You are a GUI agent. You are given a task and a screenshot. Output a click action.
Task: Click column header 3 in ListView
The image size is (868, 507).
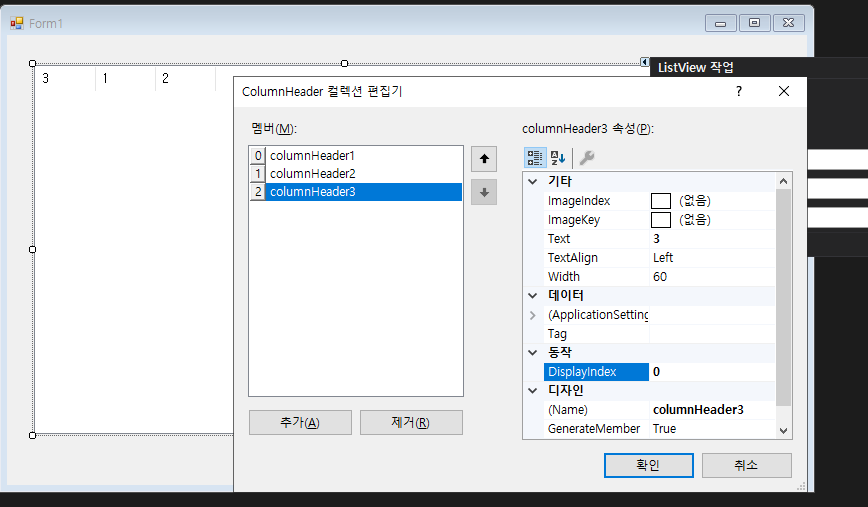[x=65, y=79]
